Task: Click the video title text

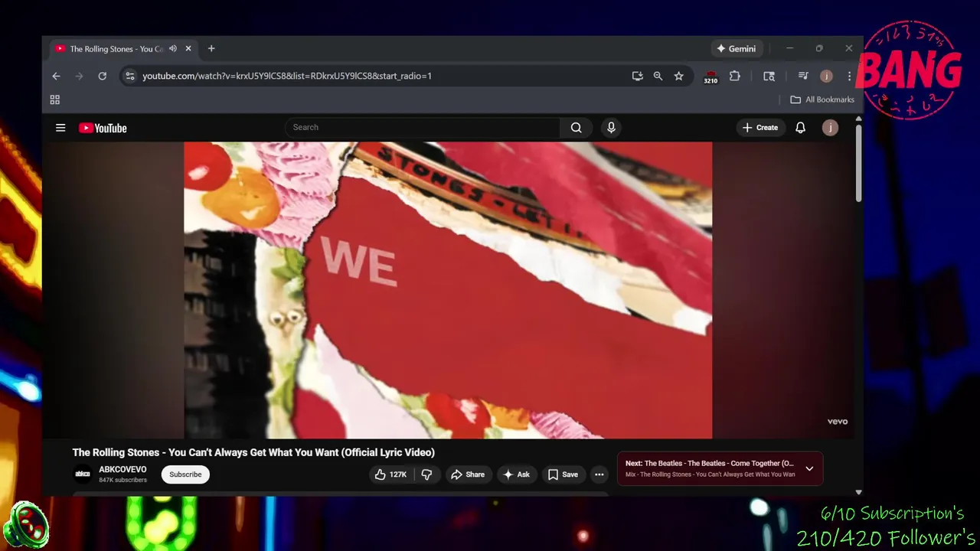Action: [x=253, y=452]
